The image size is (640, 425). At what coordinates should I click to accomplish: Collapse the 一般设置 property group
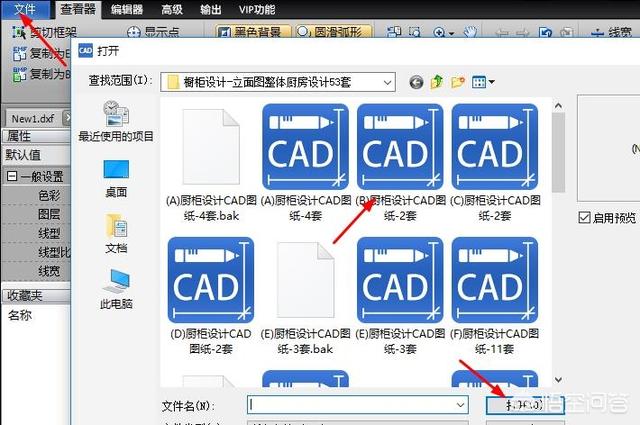pyautogui.click(x=12, y=176)
